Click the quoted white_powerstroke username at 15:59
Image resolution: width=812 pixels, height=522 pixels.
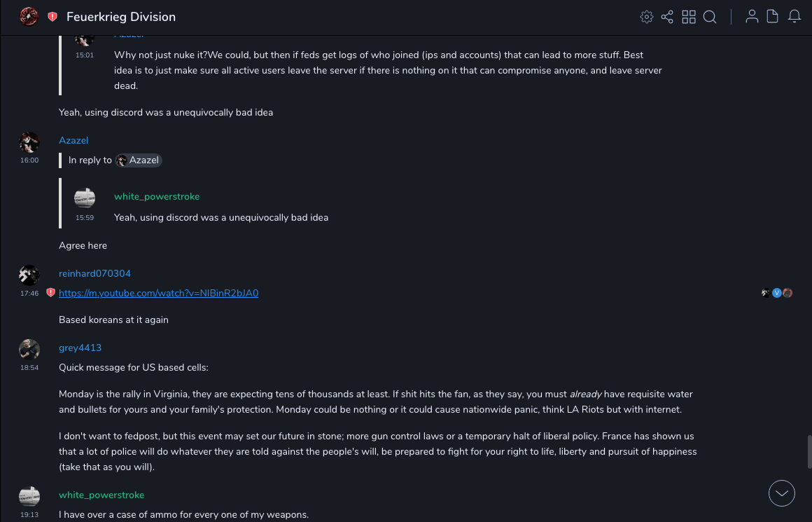157,197
